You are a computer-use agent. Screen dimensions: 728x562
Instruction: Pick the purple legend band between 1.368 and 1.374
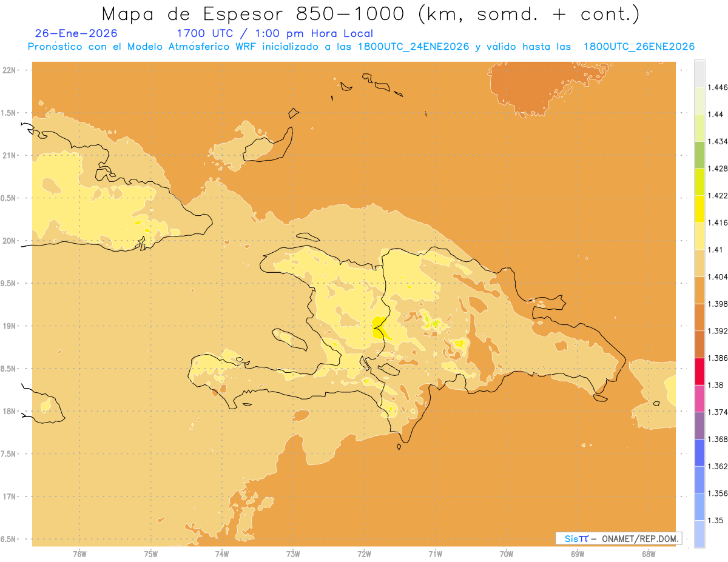[x=699, y=426]
